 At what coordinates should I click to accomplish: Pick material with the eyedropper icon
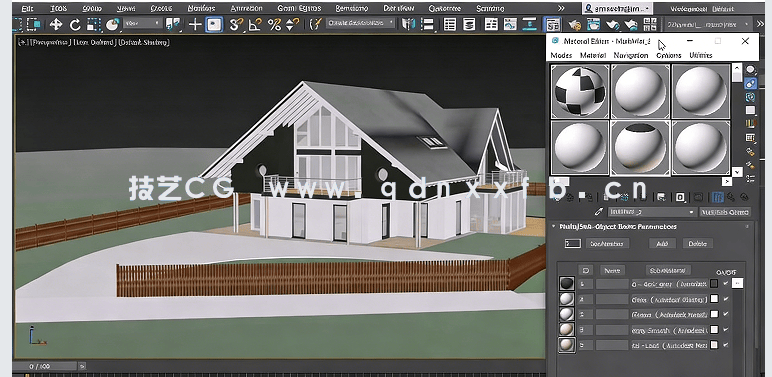(599, 212)
